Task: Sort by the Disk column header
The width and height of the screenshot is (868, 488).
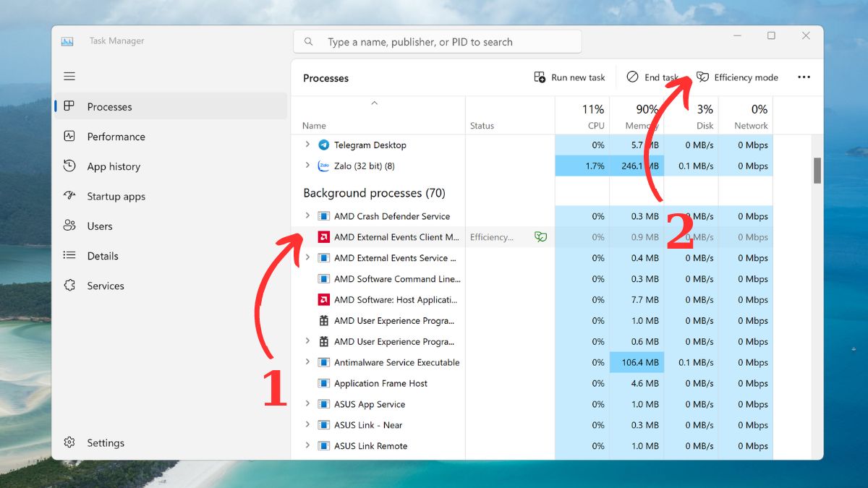Action: pyautogui.click(x=705, y=125)
